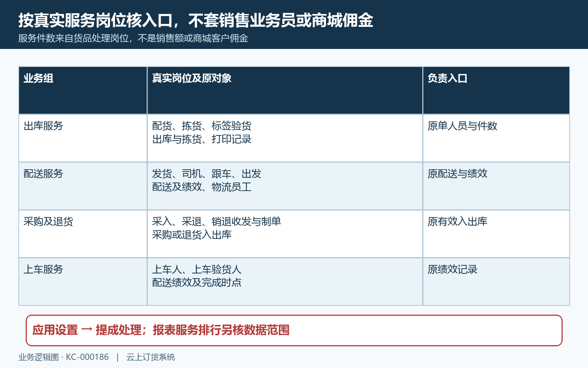This screenshot has width=588, height=368.
Task: Click the text 配货、拣货、标签验货
Action: click(x=202, y=126)
